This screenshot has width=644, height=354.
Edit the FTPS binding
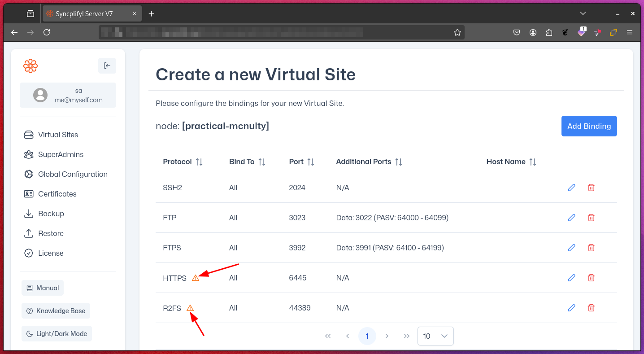(x=571, y=247)
